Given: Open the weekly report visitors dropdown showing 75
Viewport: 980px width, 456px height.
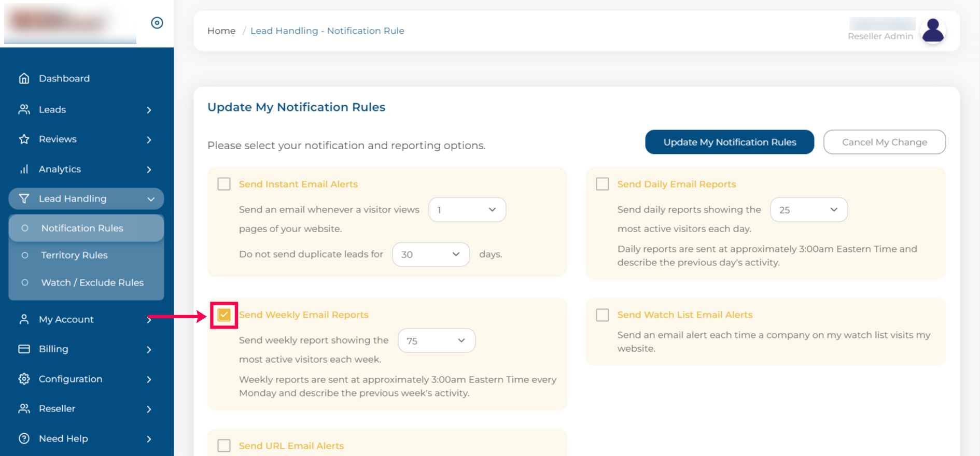Looking at the screenshot, I should pyautogui.click(x=437, y=340).
